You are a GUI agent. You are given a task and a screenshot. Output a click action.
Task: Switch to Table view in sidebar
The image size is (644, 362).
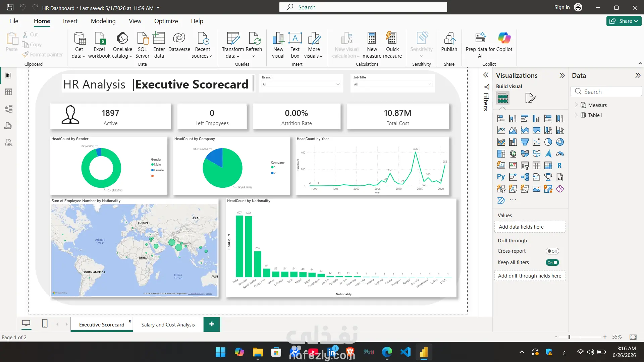pyautogui.click(x=8, y=92)
